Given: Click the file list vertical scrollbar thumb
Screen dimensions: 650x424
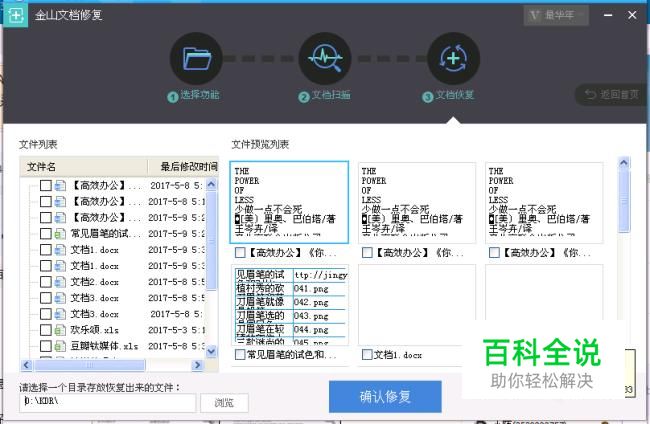Looking at the screenshot, I should 211,240.
